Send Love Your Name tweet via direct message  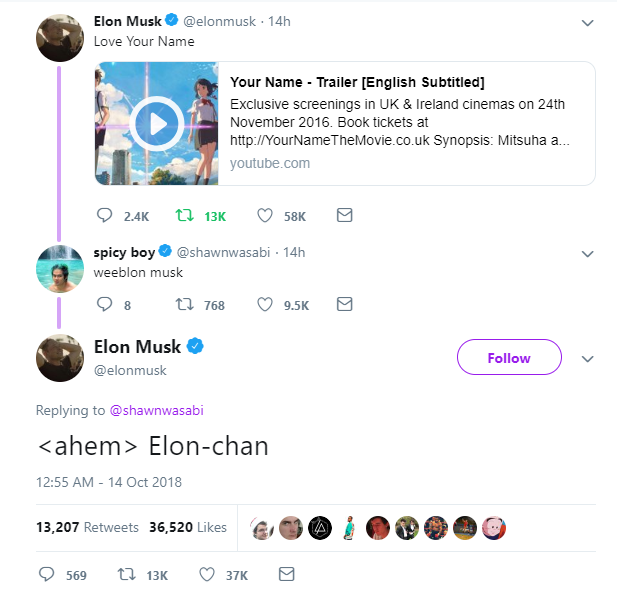coord(344,215)
